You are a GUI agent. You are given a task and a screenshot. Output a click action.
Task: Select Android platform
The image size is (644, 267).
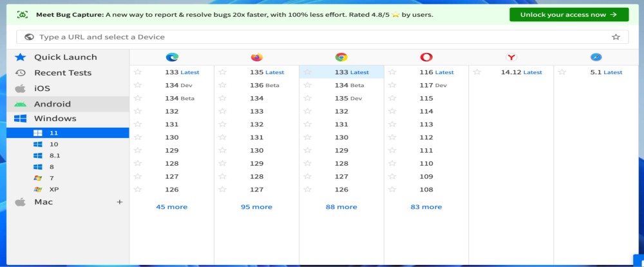pyautogui.click(x=68, y=104)
